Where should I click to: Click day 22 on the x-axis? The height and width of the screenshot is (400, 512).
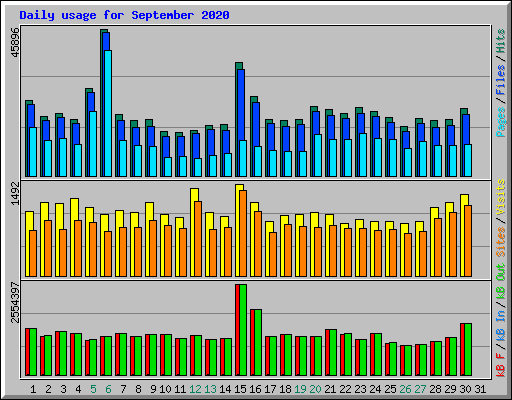[x=345, y=389]
